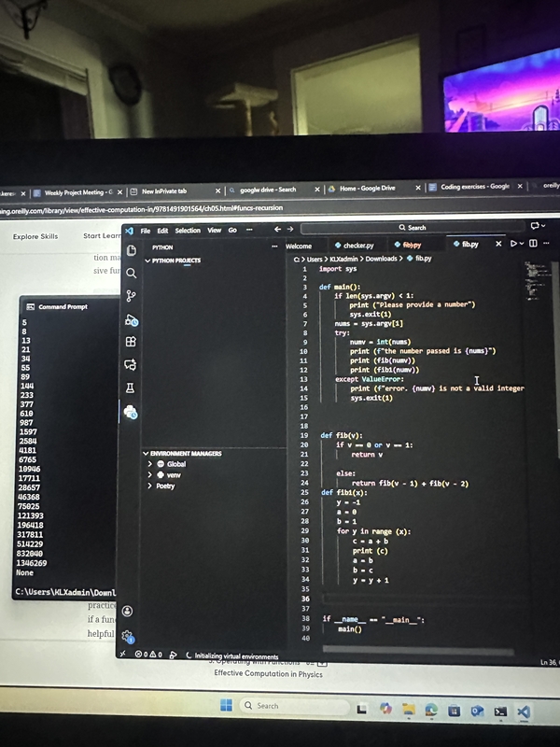This screenshot has width=560, height=747.
Task: Open the Manage gear at bottom of activity bar
Action: (x=128, y=636)
